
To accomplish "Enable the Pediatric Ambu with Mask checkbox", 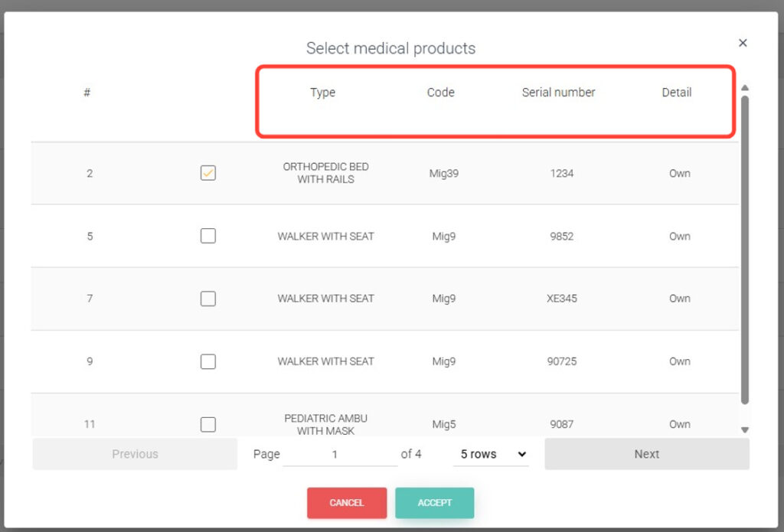I will click(x=207, y=424).
